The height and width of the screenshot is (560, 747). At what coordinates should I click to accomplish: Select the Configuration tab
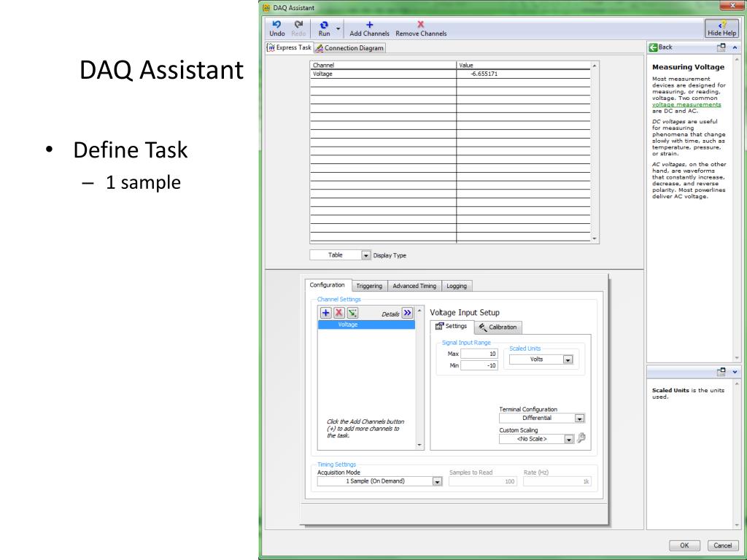(328, 285)
